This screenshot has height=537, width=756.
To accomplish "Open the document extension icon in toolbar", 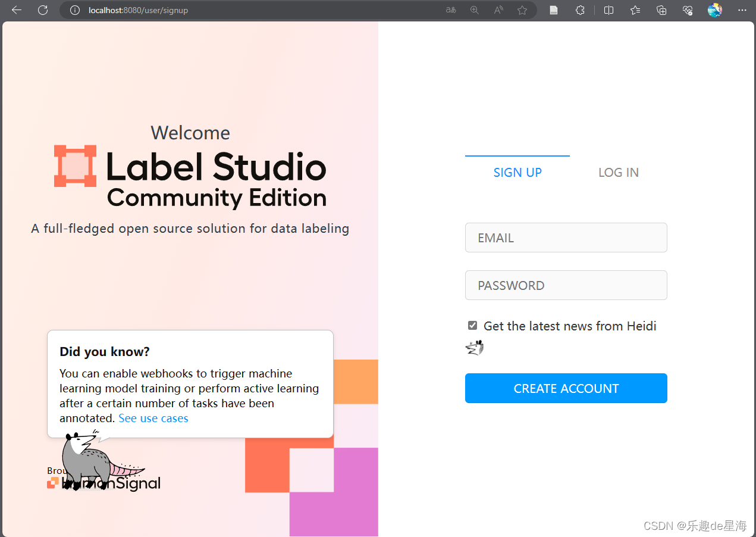I will 554,10.
